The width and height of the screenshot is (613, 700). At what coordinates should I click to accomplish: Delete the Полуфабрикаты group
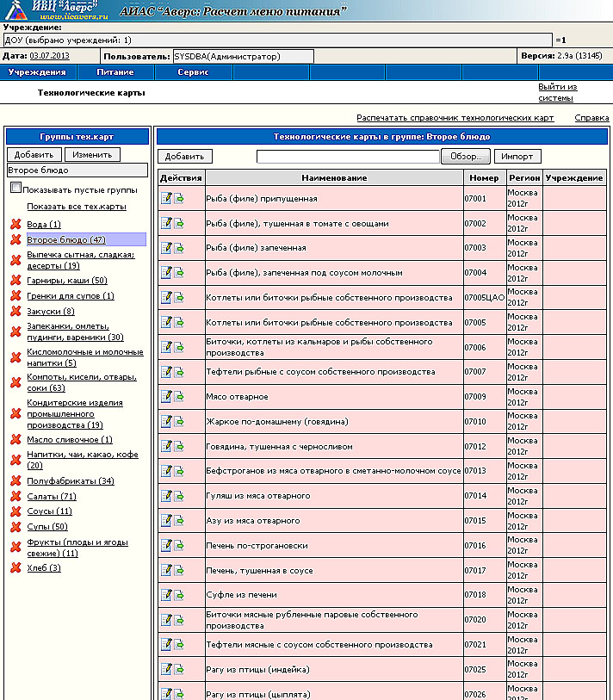click(15, 480)
